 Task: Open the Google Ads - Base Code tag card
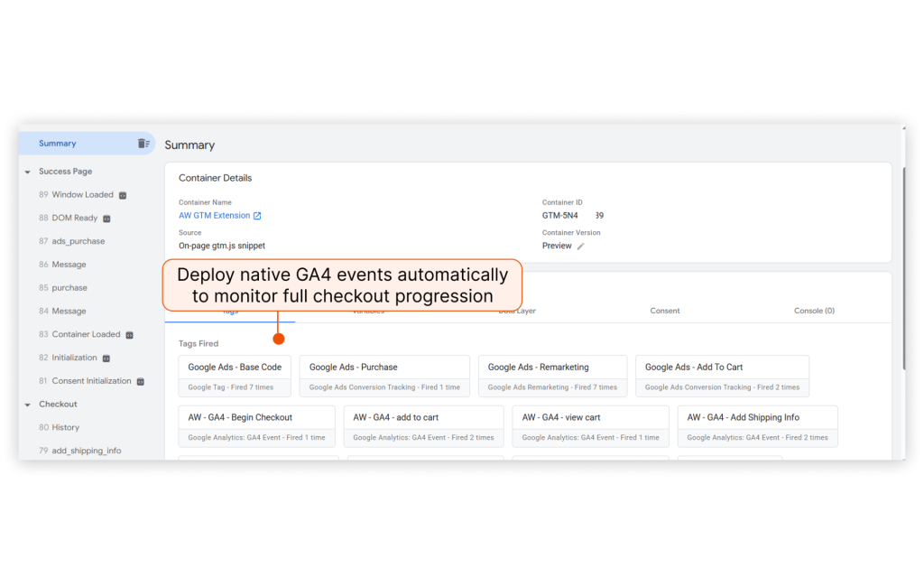tap(235, 376)
